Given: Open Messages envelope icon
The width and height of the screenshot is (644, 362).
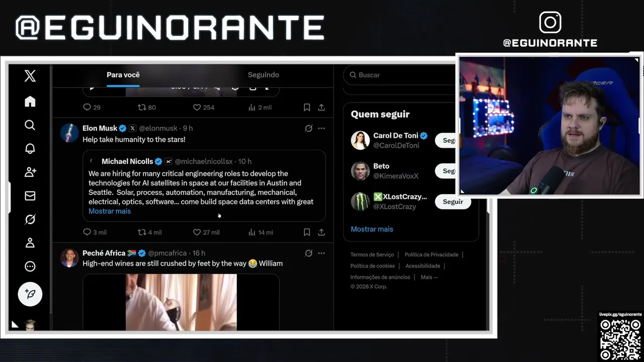Looking at the screenshot, I should pyautogui.click(x=30, y=196).
